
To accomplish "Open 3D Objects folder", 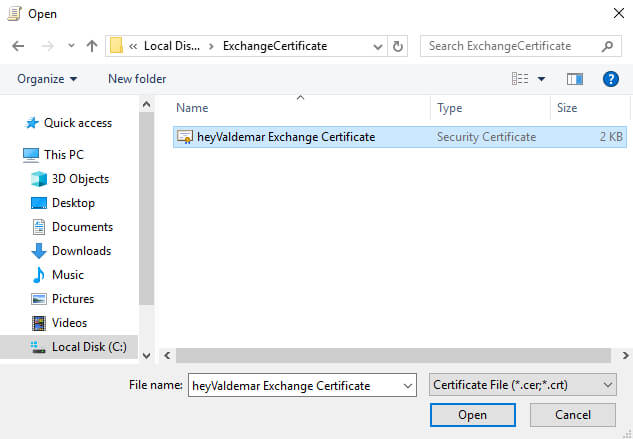I will 80,179.
